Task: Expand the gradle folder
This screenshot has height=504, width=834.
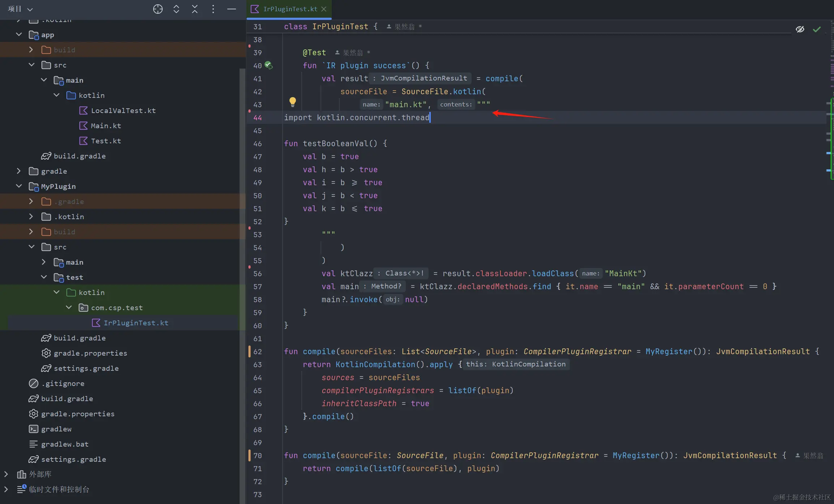Action: (x=19, y=171)
